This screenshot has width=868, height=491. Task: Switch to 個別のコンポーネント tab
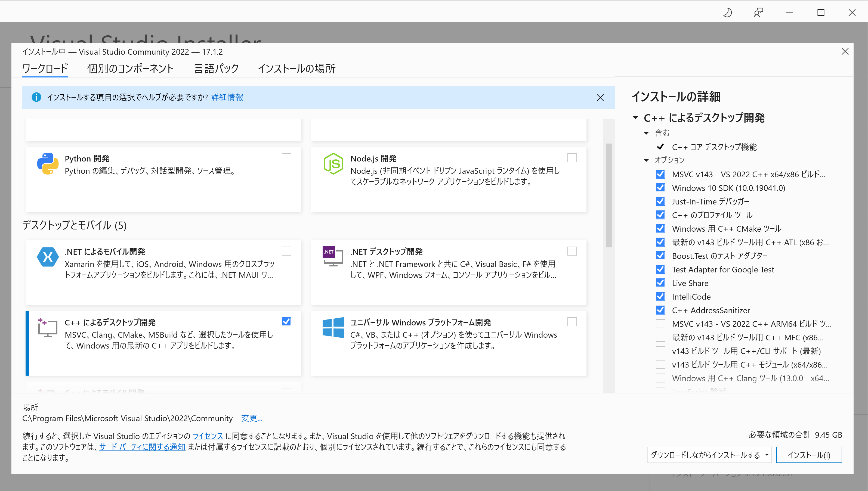click(131, 69)
